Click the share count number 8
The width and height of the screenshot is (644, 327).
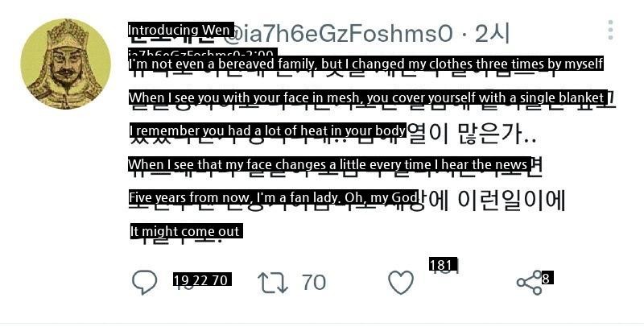[x=546, y=279]
